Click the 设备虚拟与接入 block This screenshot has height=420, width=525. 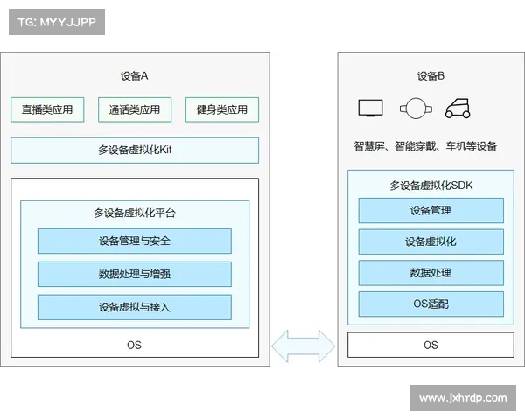pos(135,307)
